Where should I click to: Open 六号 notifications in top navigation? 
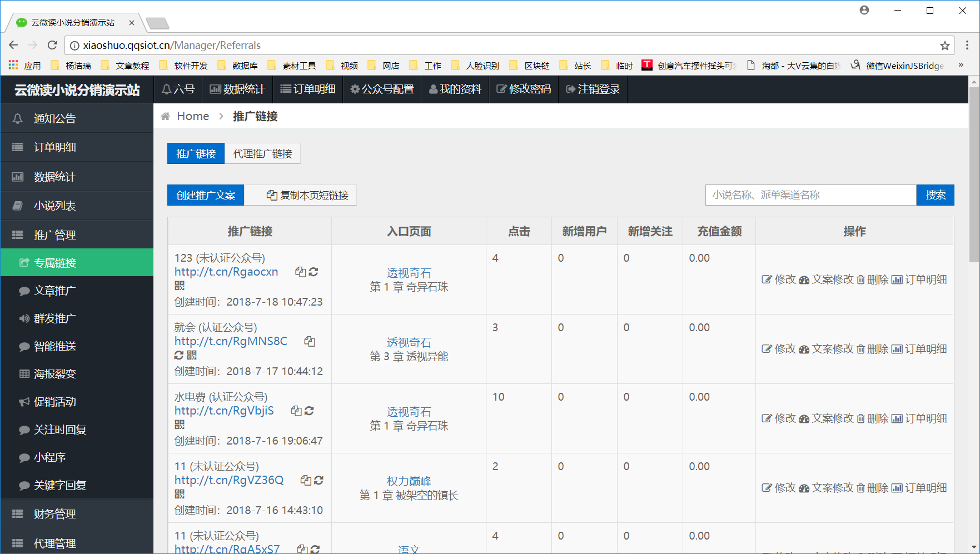click(178, 89)
